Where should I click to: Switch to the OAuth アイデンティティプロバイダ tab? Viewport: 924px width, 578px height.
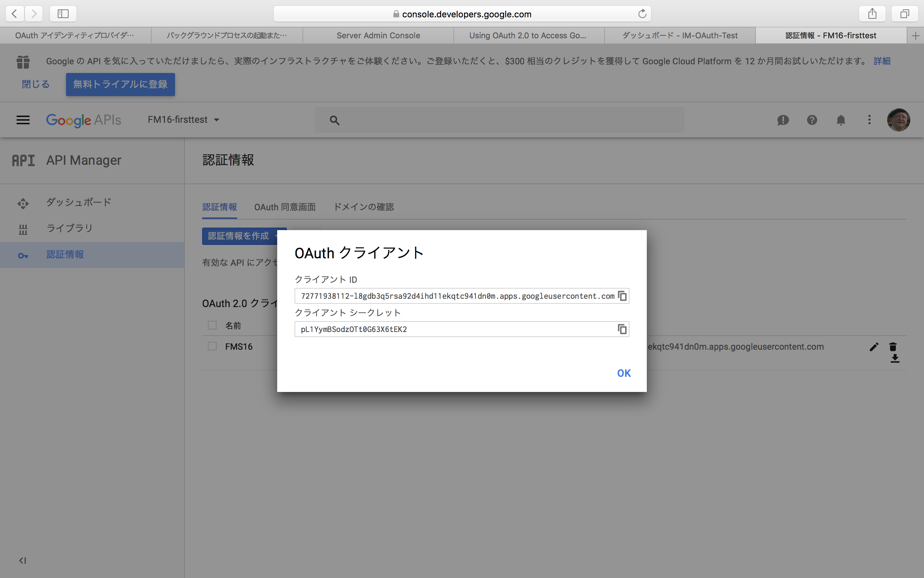[75, 35]
